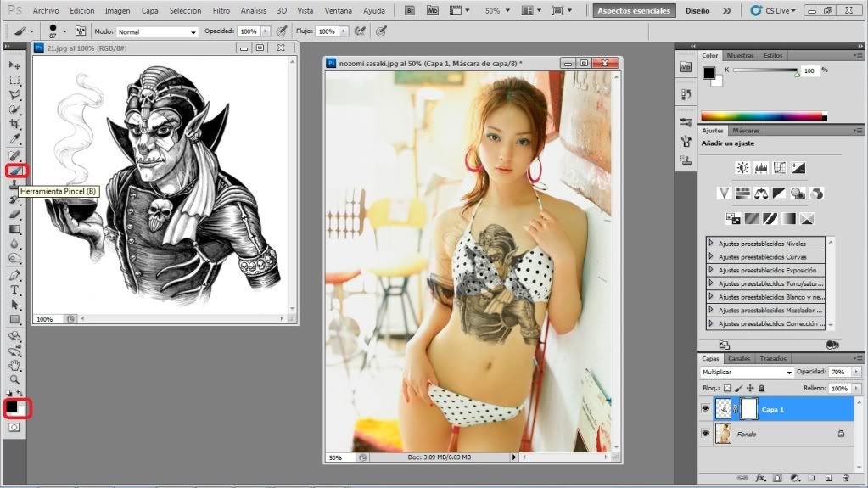Open layer style fx menu
Screen dimensions: 868x488
[x=760, y=478]
